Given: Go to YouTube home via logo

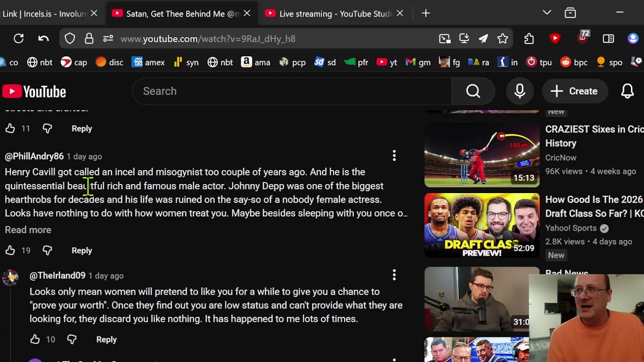Looking at the screenshot, I should [34, 92].
